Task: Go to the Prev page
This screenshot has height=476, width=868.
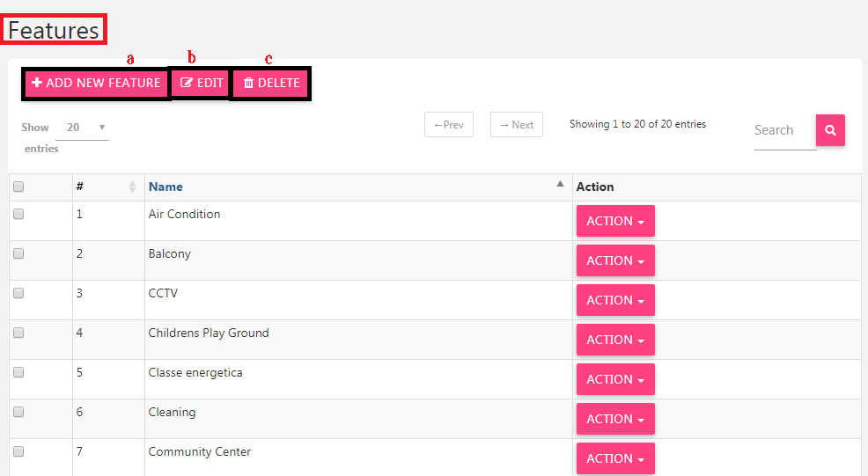Action: 449,125
